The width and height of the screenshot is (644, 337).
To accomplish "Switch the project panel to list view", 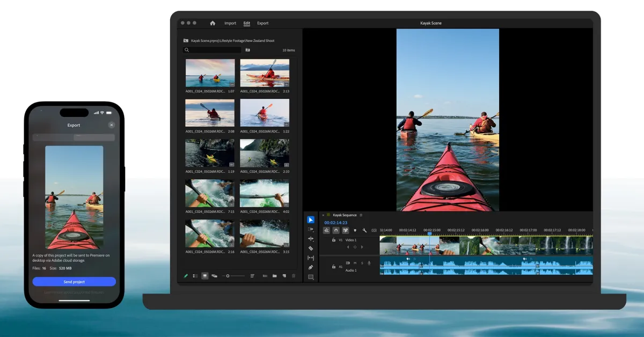I will tap(195, 276).
